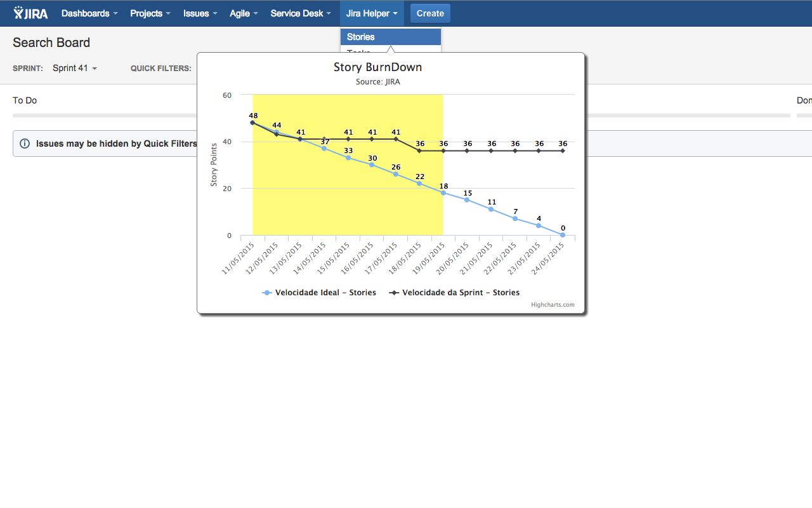Click the starting data point labeled 48
812x508 pixels.
(252, 123)
